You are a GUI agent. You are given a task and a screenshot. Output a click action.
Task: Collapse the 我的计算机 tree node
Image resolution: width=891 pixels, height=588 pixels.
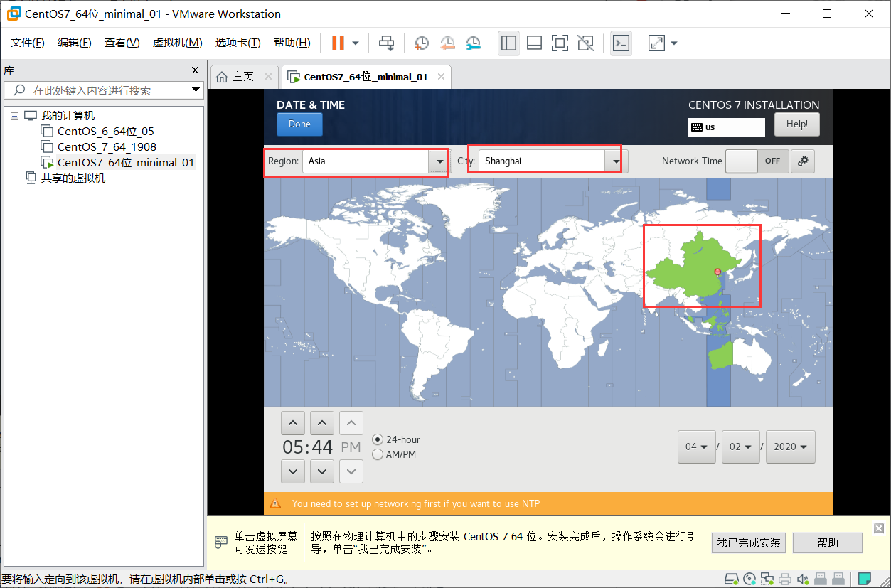tap(15, 116)
